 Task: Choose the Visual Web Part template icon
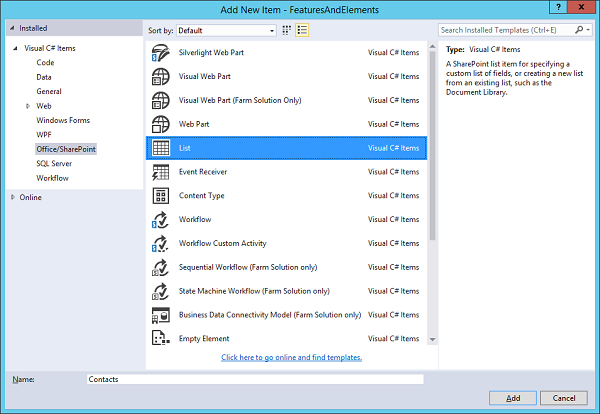[x=160, y=76]
